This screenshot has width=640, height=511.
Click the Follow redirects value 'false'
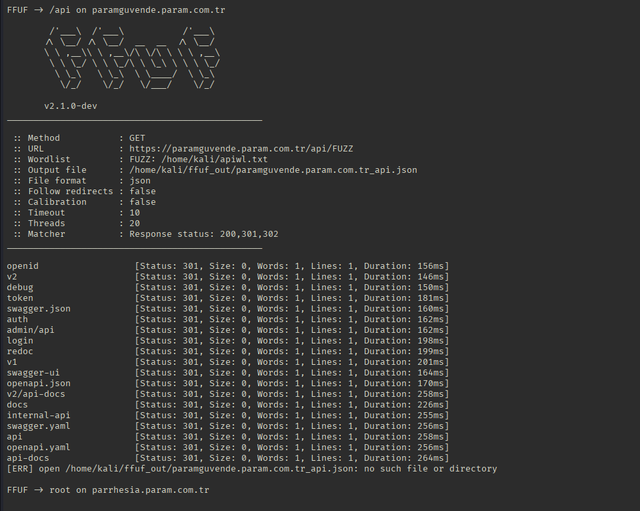[x=142, y=191]
